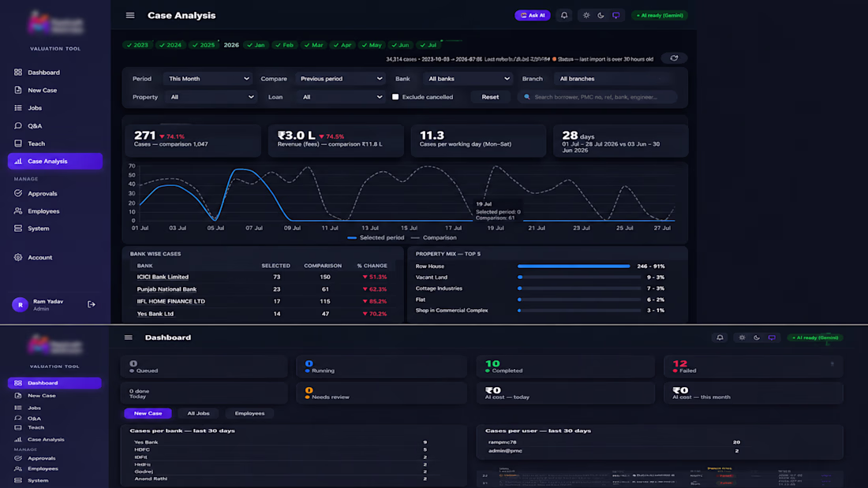
Task: Switch to light theme sun icon
Action: pyautogui.click(x=586, y=16)
